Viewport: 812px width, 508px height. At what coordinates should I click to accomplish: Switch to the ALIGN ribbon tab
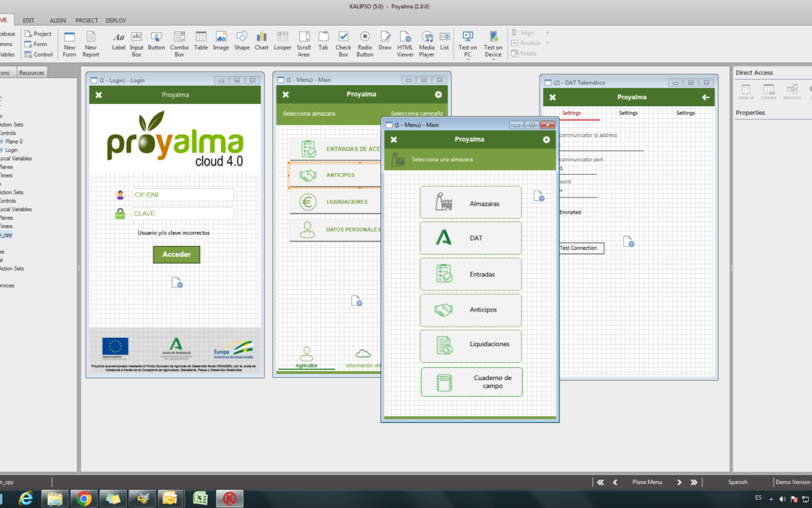(x=57, y=20)
